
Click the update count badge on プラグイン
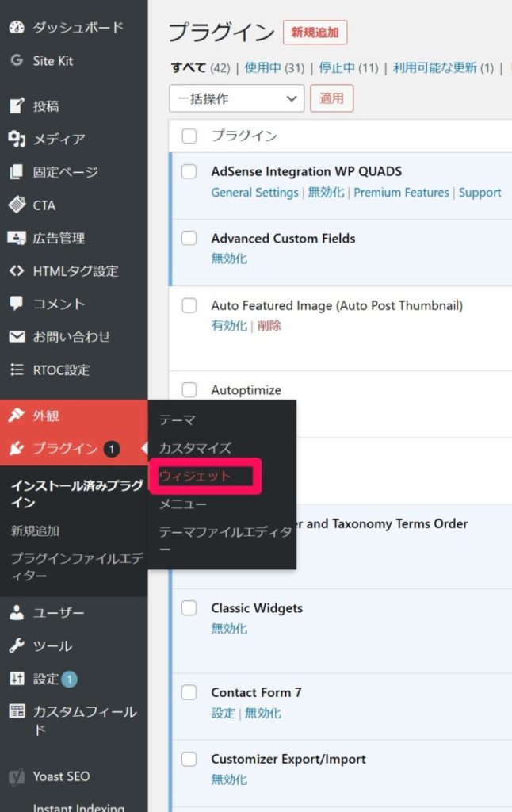[x=111, y=449]
